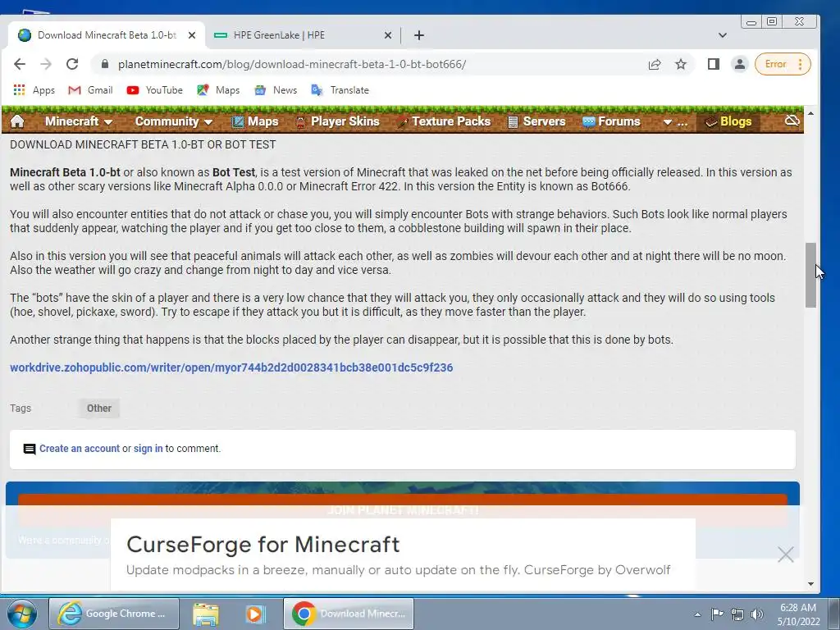Screen dimensions: 840x630
Task: Open the File Explorer taskbar icon
Action: coord(206,614)
